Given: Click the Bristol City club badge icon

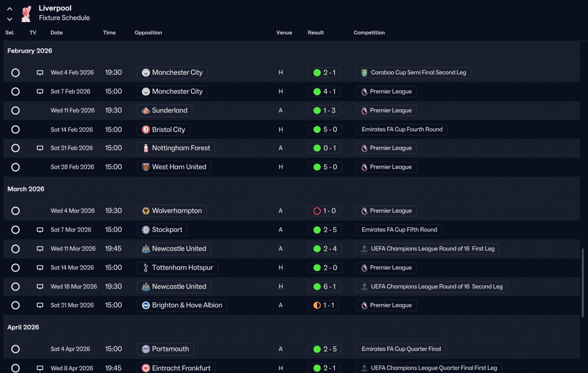Looking at the screenshot, I should [x=146, y=130].
